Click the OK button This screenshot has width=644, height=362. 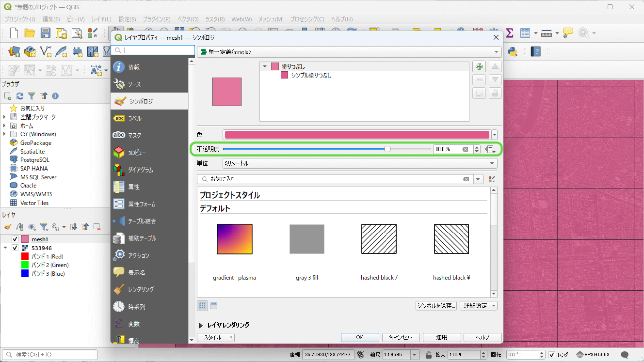(359, 337)
